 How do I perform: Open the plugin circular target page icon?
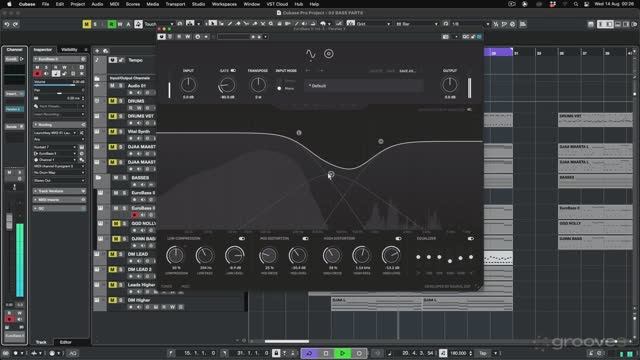point(329,53)
